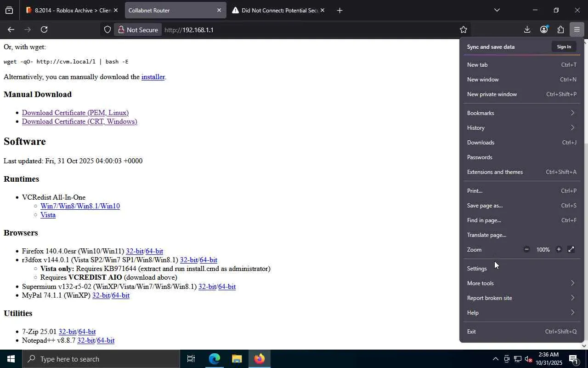Screen dimensions: 588x368
Task: Open Passwords from the menu
Action: (521, 157)
